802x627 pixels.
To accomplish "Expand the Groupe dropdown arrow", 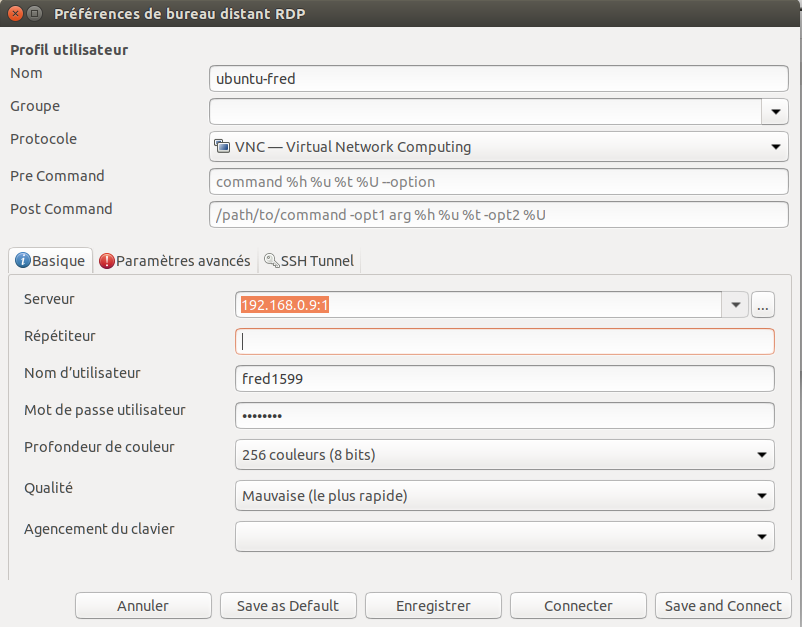I will (x=775, y=111).
